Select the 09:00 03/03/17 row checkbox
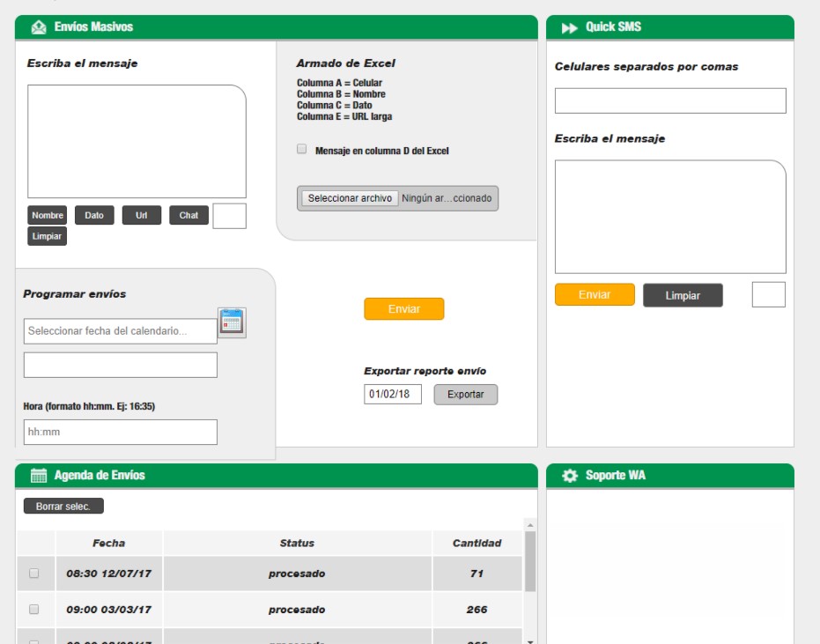The width and height of the screenshot is (820, 644). [34, 610]
